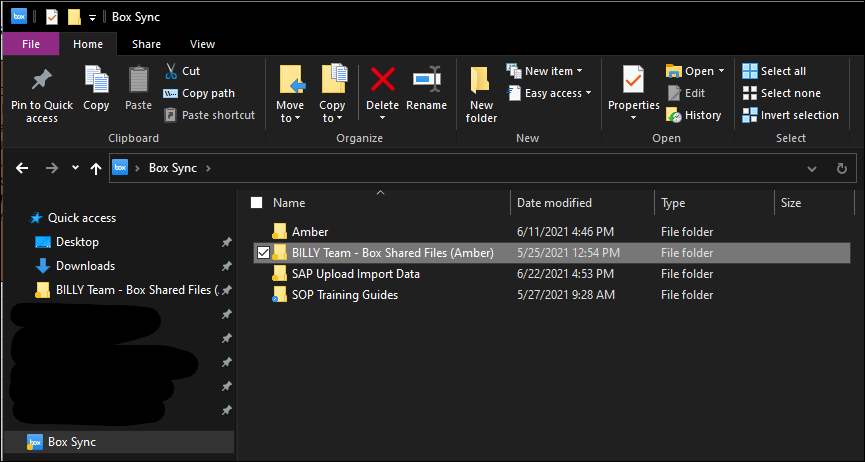This screenshot has width=865, height=462.
Task: Click the date 6/22/2021 4:53 PM
Action: click(x=565, y=274)
